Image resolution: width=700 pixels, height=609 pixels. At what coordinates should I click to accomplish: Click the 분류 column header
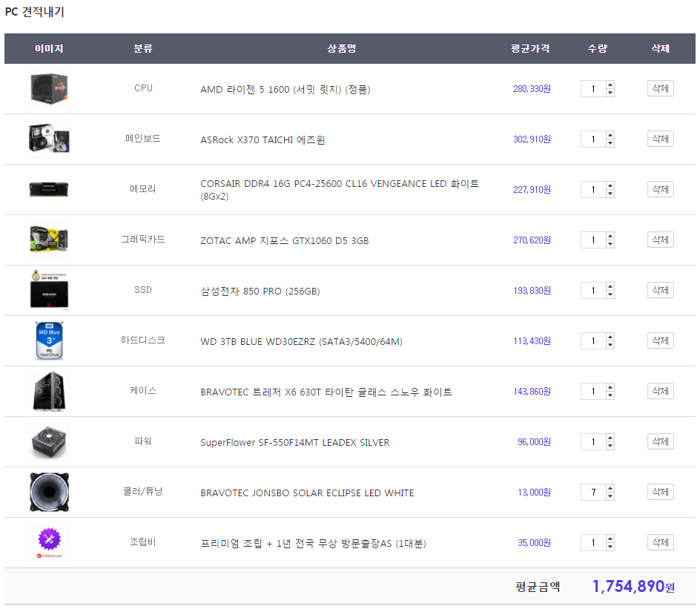click(x=143, y=48)
